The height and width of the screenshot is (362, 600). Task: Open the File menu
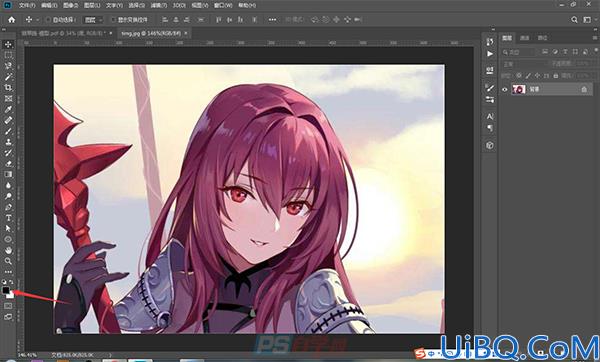click(x=27, y=5)
